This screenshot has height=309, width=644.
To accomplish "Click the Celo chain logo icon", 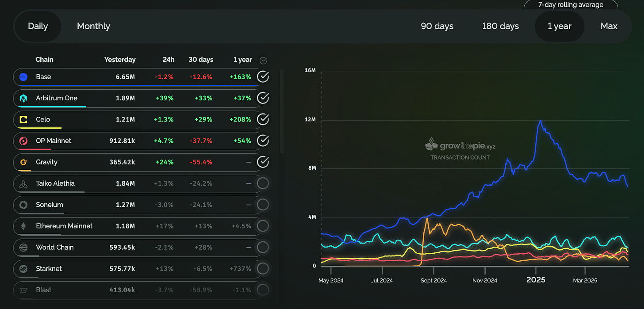I will tap(24, 119).
